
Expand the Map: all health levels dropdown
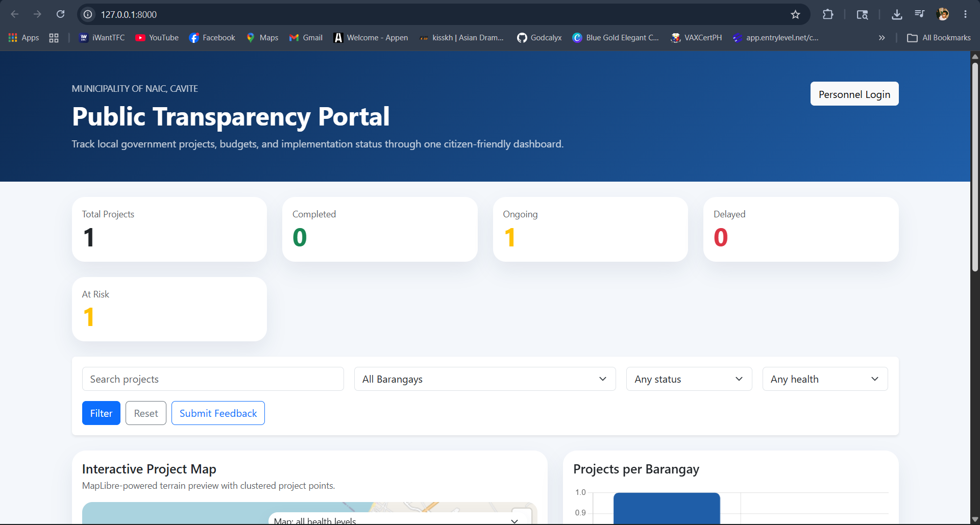click(x=396, y=519)
